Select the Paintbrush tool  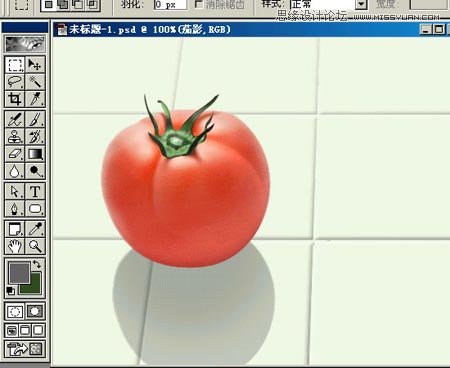(x=35, y=119)
